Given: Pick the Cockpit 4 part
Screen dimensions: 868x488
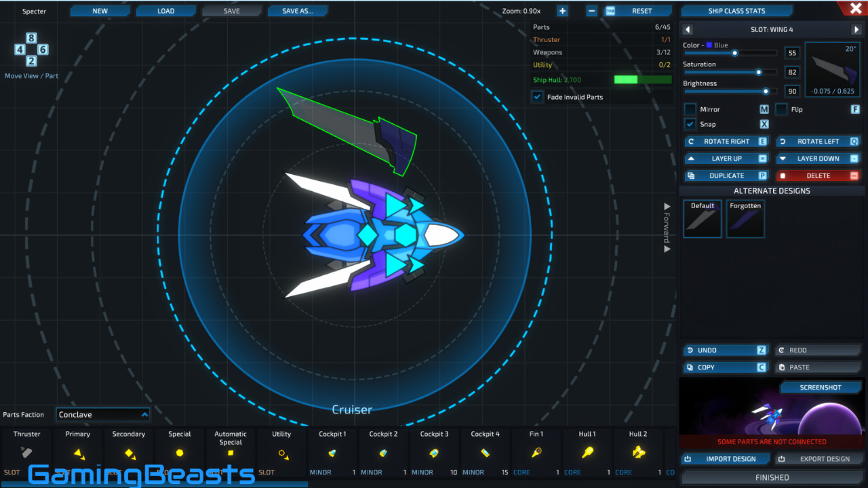Looking at the screenshot, I should [x=485, y=452].
